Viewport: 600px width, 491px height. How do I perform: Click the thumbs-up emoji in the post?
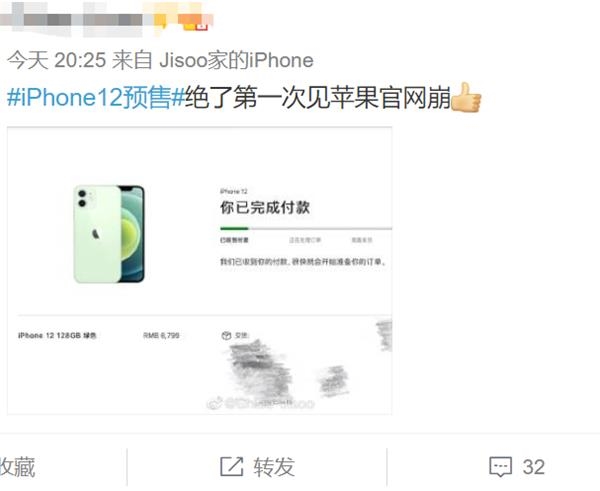point(466,98)
